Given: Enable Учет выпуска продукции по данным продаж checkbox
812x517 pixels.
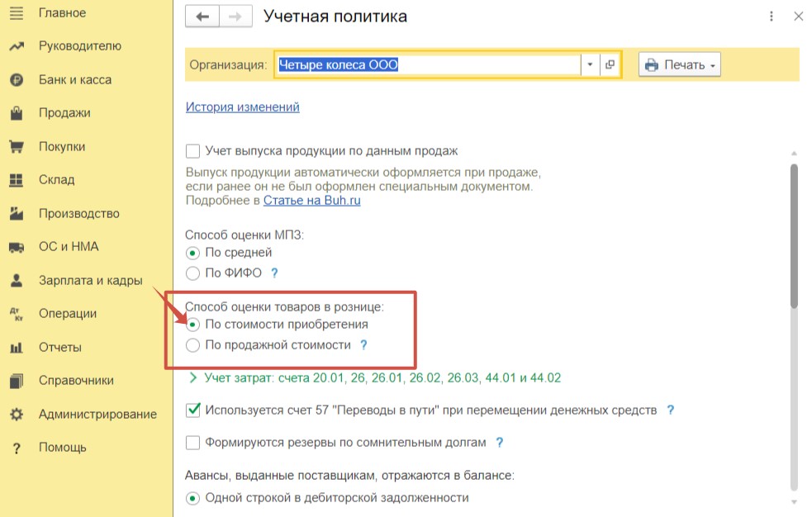Looking at the screenshot, I should pyautogui.click(x=192, y=151).
